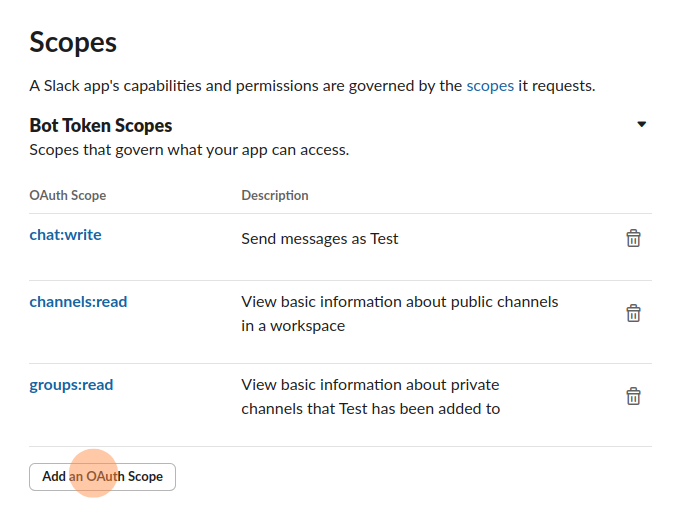675x506 pixels.
Task: Click trash icon next to groups:read
Action: [633, 396]
